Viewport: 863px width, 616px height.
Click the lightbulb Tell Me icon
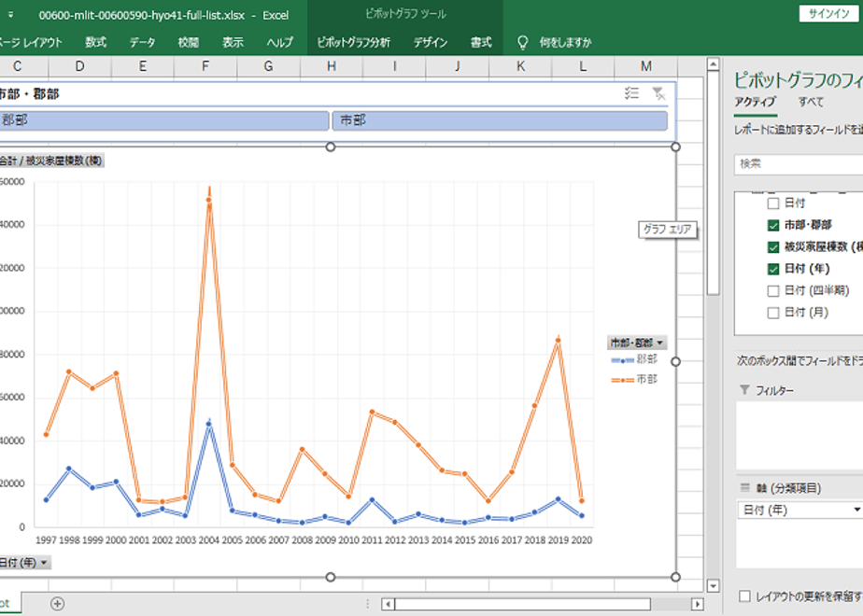coord(523,42)
